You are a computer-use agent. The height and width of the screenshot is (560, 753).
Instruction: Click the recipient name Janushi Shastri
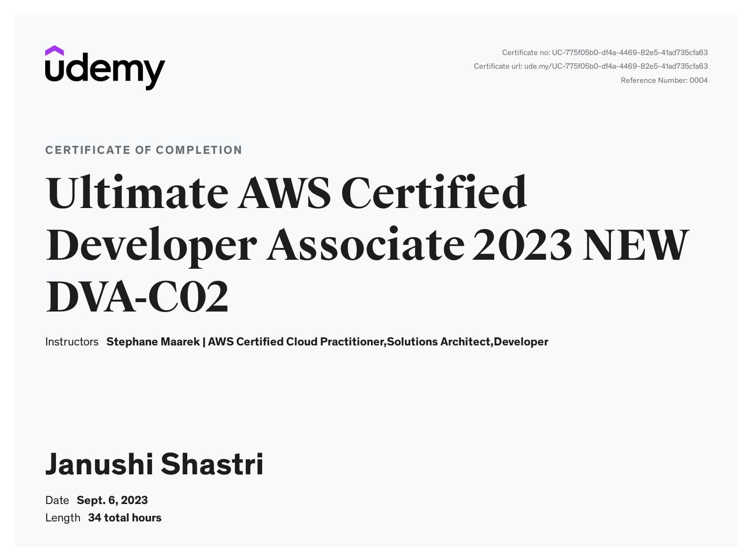[155, 464]
